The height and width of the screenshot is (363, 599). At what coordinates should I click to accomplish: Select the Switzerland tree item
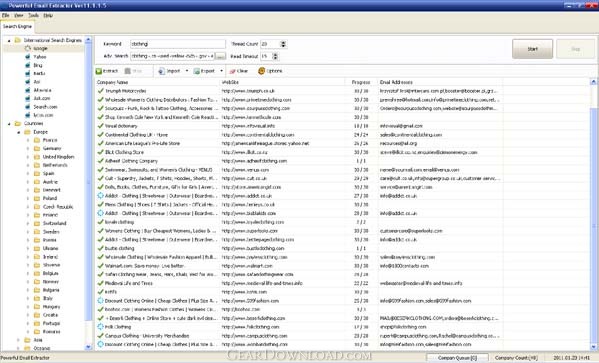point(55,223)
